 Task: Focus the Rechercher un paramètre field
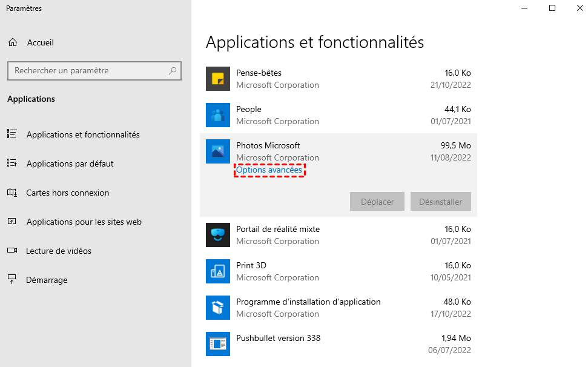(x=88, y=71)
